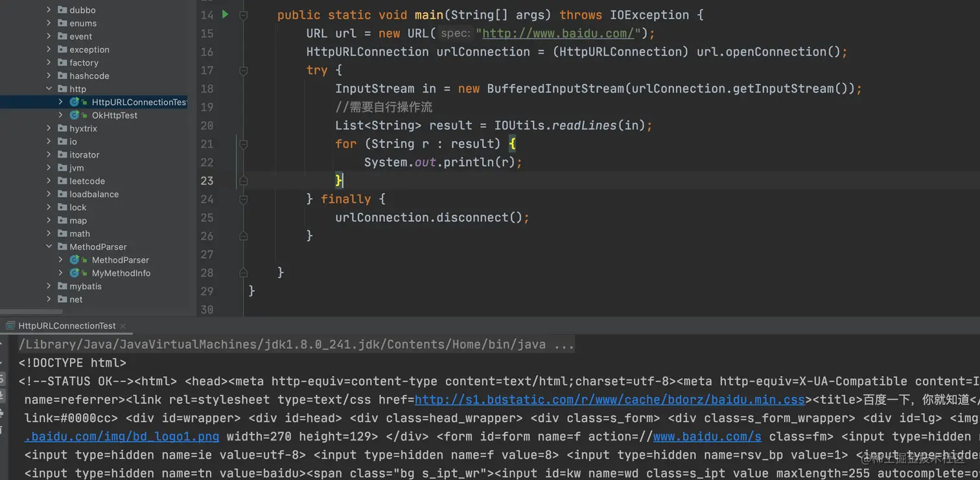Click HttpURLConnectionTest class icon in project tree

(x=75, y=102)
